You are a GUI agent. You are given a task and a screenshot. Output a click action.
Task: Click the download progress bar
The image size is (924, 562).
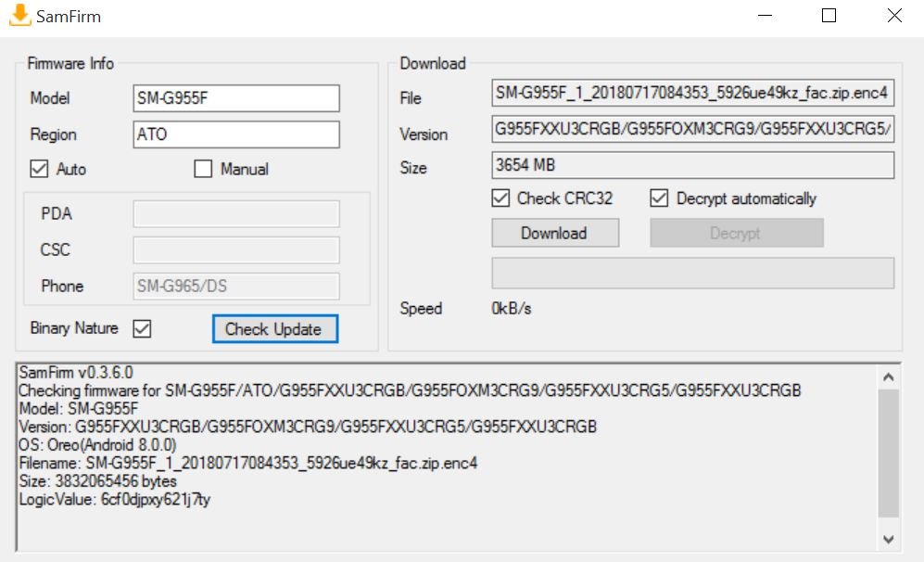pos(692,273)
